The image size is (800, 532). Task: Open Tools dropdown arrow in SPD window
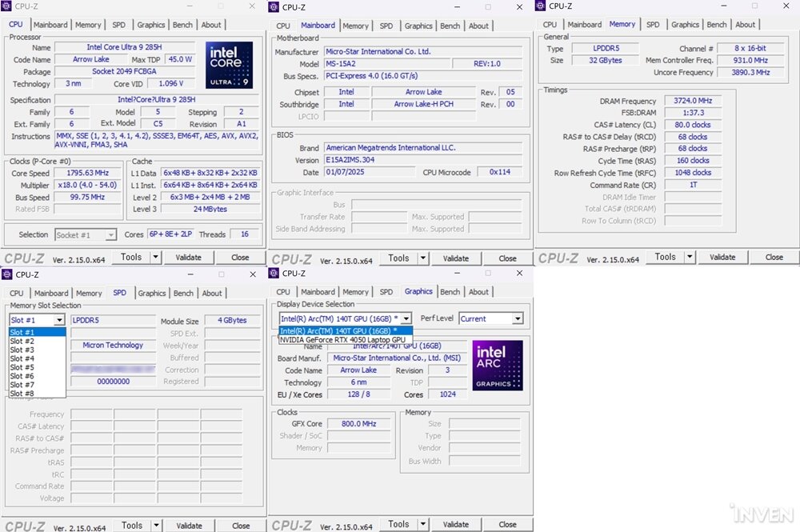(x=157, y=526)
